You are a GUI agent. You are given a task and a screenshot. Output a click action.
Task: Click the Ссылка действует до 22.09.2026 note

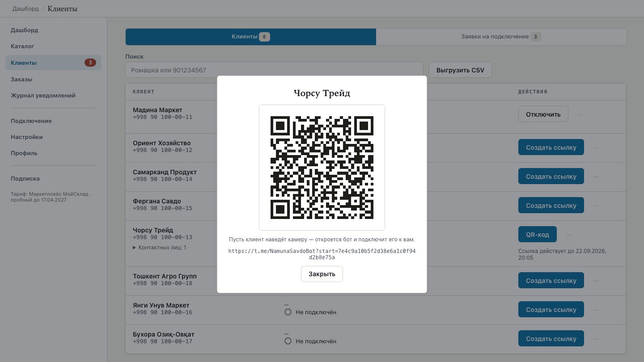pos(562,254)
